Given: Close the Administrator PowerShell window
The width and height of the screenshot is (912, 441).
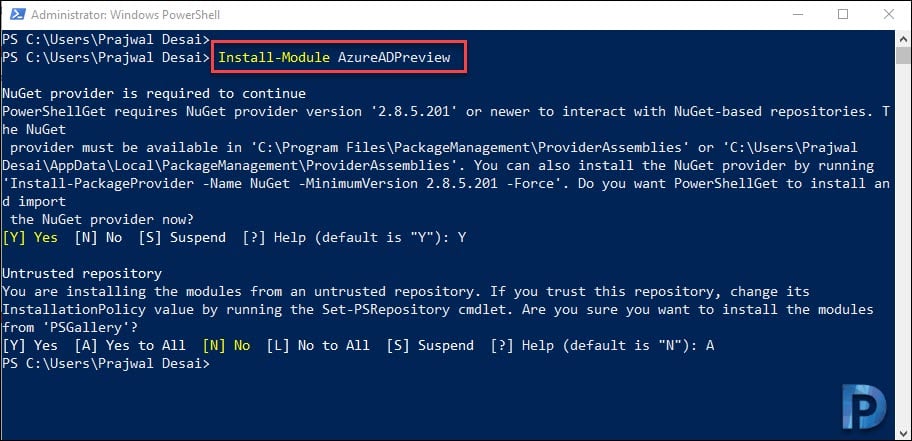Looking at the screenshot, I should 888,15.
